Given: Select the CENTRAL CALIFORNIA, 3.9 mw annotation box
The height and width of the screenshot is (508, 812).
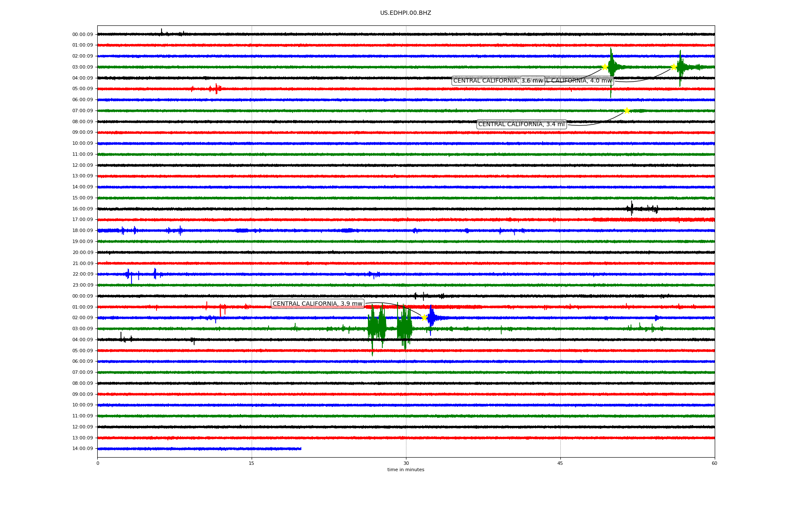Looking at the screenshot, I should coord(317,304).
